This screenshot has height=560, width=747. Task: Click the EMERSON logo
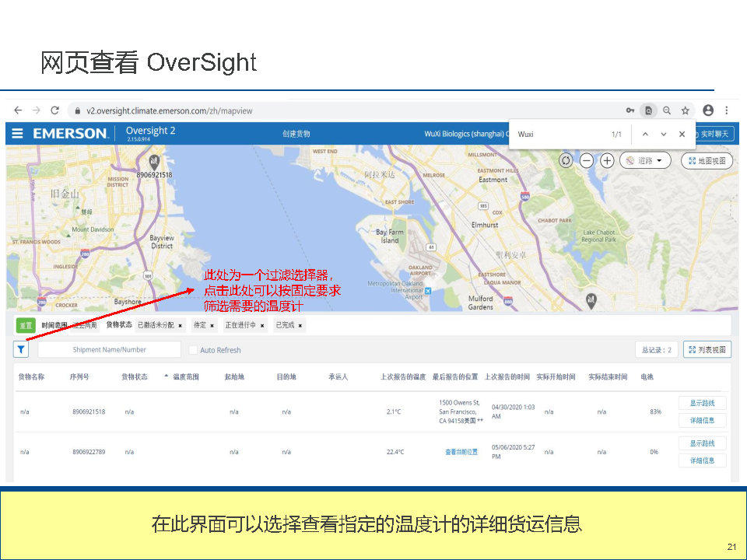click(69, 133)
